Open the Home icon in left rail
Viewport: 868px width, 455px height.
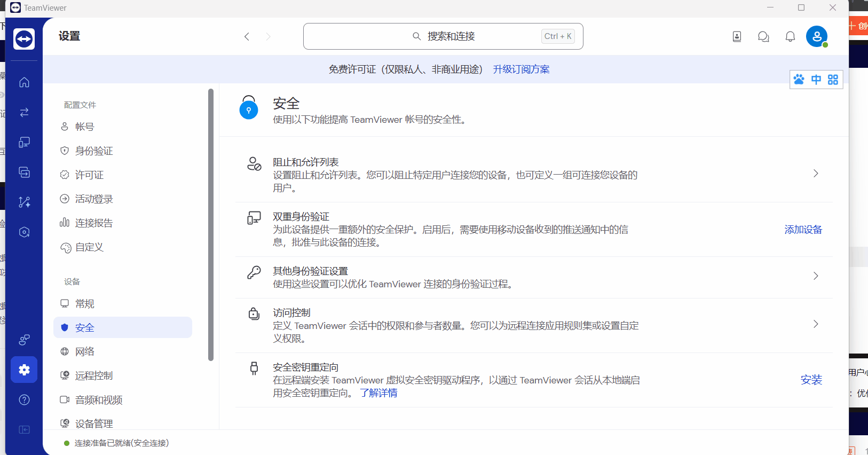24,82
